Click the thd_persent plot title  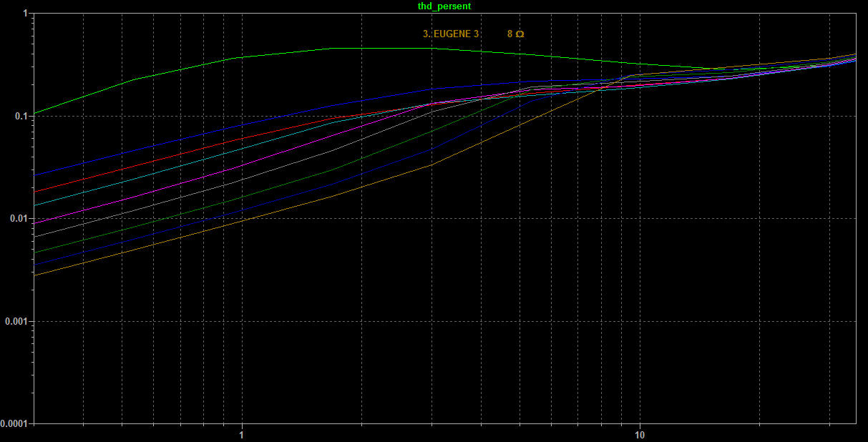click(444, 6)
